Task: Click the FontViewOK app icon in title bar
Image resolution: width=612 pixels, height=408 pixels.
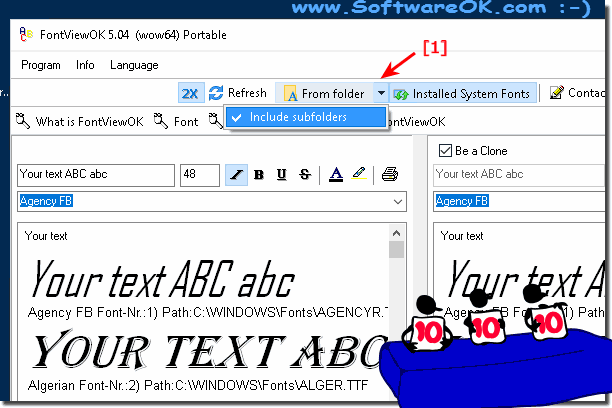Action: [26, 34]
